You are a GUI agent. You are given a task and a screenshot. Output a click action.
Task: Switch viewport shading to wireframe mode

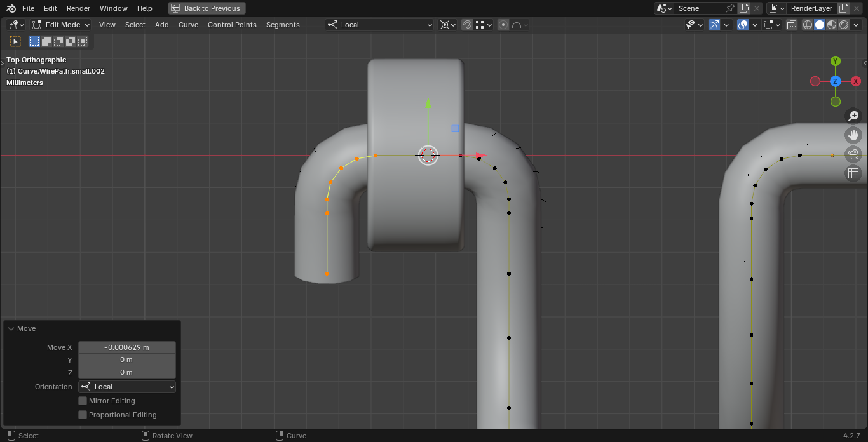click(x=808, y=25)
